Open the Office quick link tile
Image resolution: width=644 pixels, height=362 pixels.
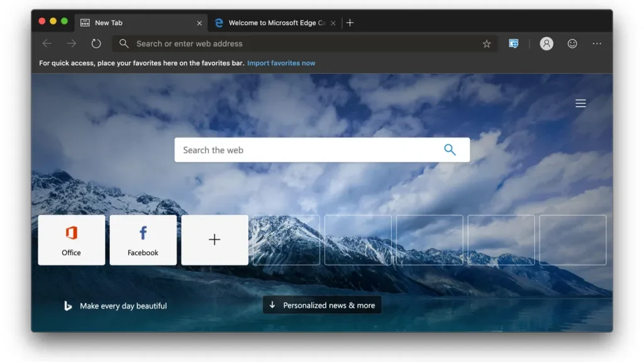[71, 239]
